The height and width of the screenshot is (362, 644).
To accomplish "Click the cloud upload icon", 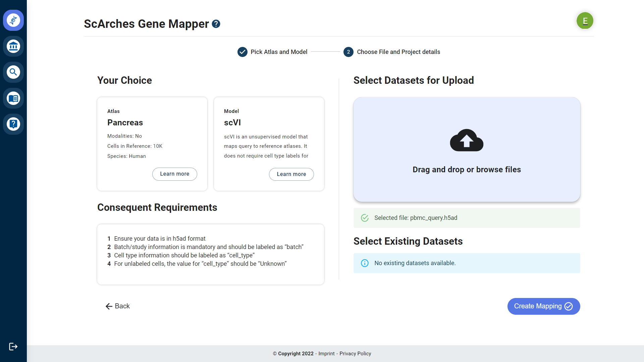I will click(467, 140).
